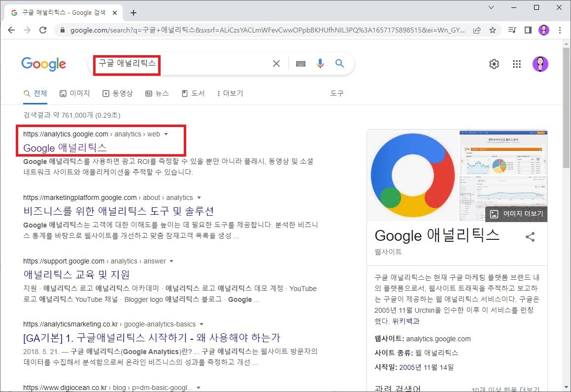Image resolution: width=571 pixels, height=392 pixels.
Task: Start voice search with microphone
Action: pos(320,64)
